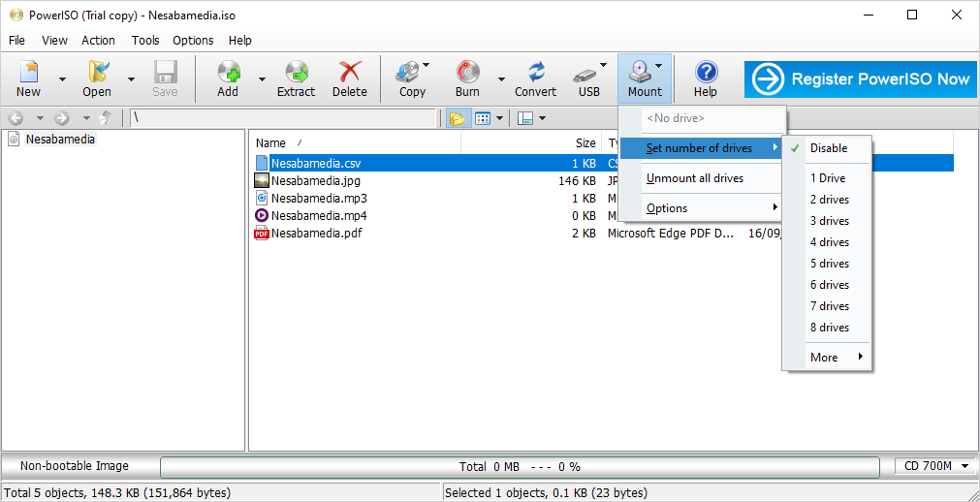Click the Extract toolbar icon
Image resolution: width=980 pixels, height=502 pixels.
point(296,73)
